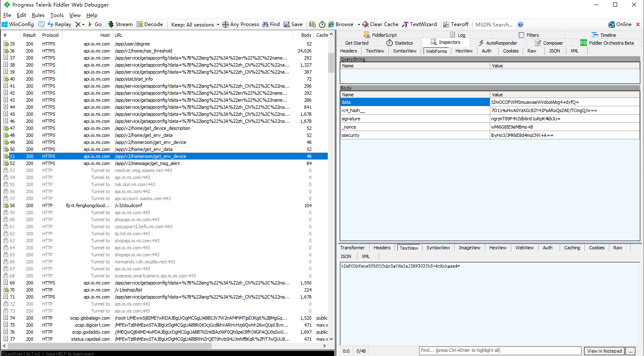Open Find sessions binoculars
The width and height of the screenshot is (644, 356).
pos(271,24)
